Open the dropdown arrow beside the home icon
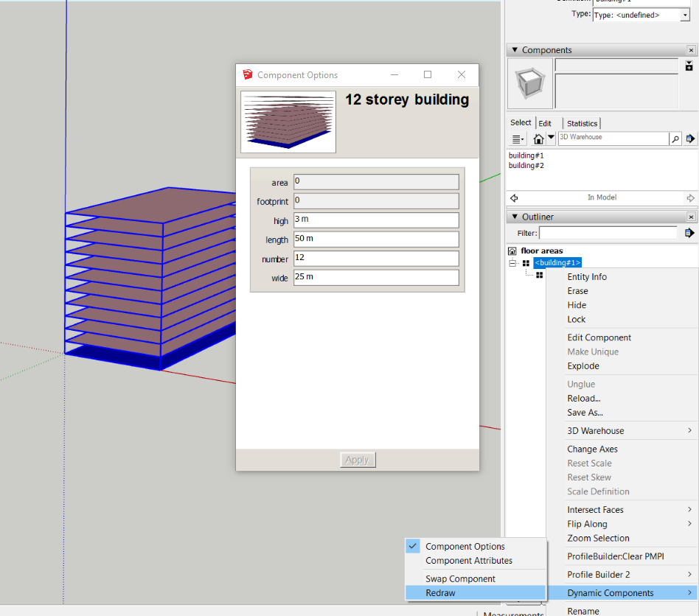This screenshot has height=616, width=699. pos(550,137)
